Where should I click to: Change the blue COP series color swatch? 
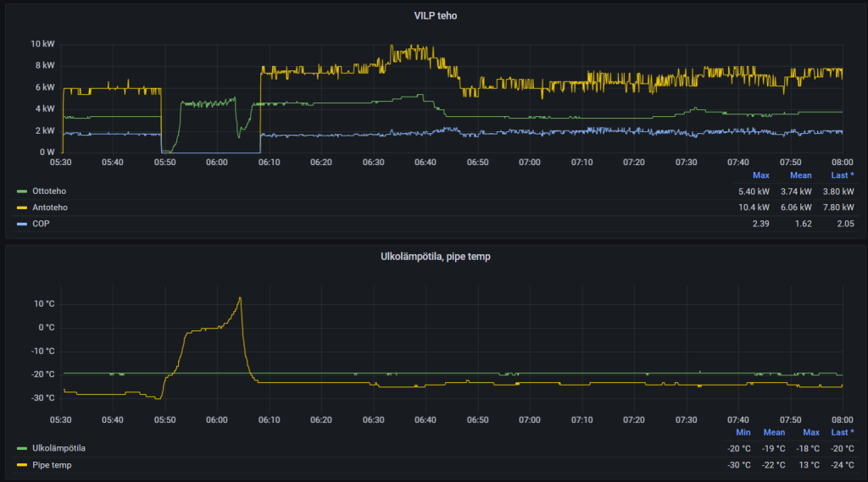21,224
